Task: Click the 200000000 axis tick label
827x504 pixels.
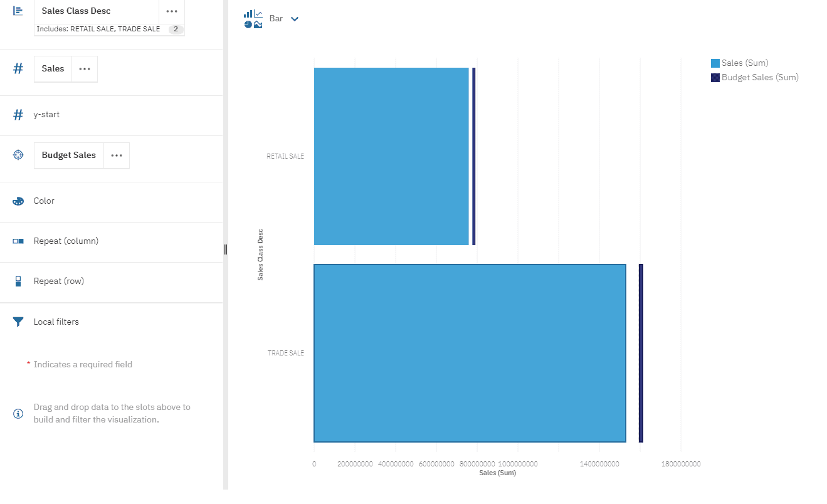Action: [355, 465]
